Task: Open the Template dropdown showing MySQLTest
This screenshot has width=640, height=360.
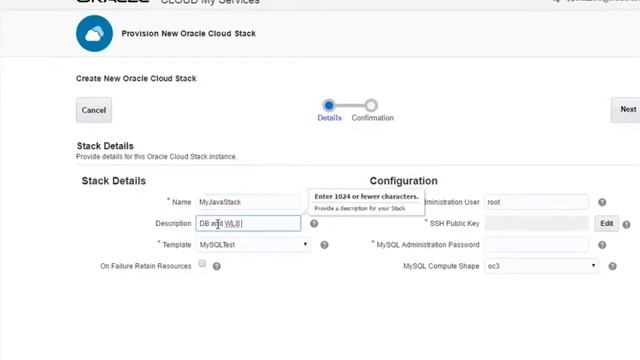Action: coord(253,244)
